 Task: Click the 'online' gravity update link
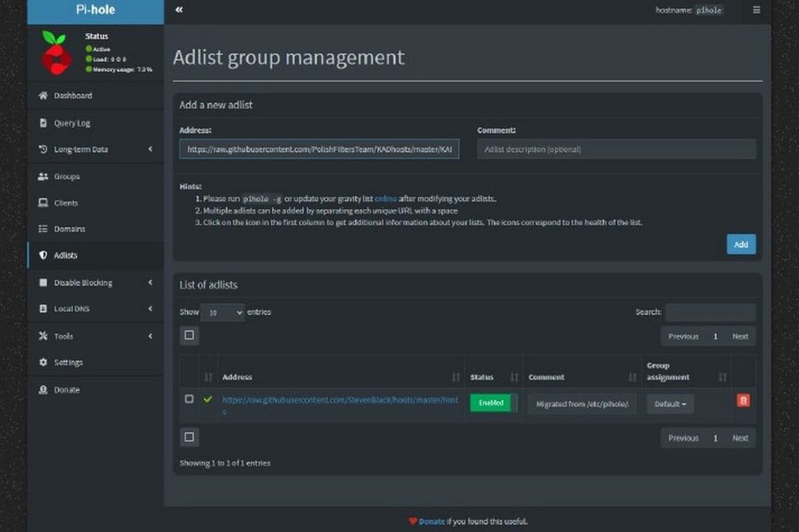385,199
